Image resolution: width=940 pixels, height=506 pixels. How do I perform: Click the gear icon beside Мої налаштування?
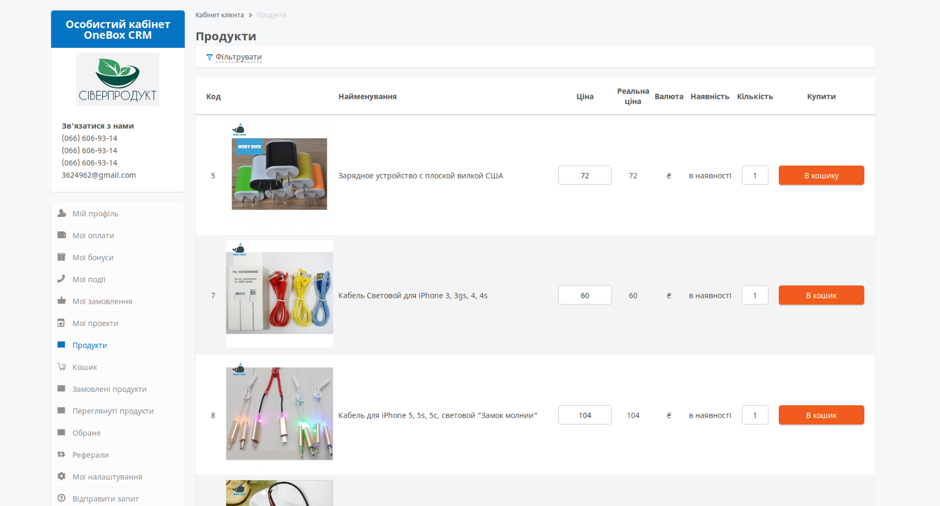tap(61, 476)
